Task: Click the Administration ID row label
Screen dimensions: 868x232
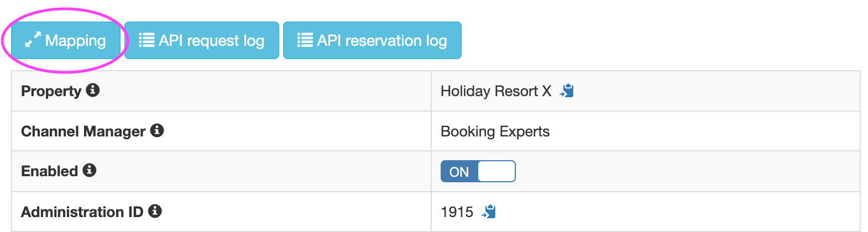Action: click(x=82, y=212)
